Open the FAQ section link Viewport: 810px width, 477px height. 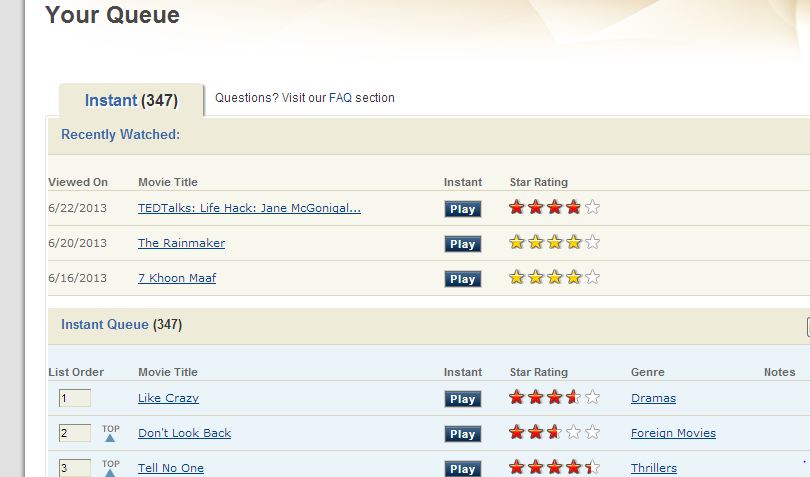(340, 98)
